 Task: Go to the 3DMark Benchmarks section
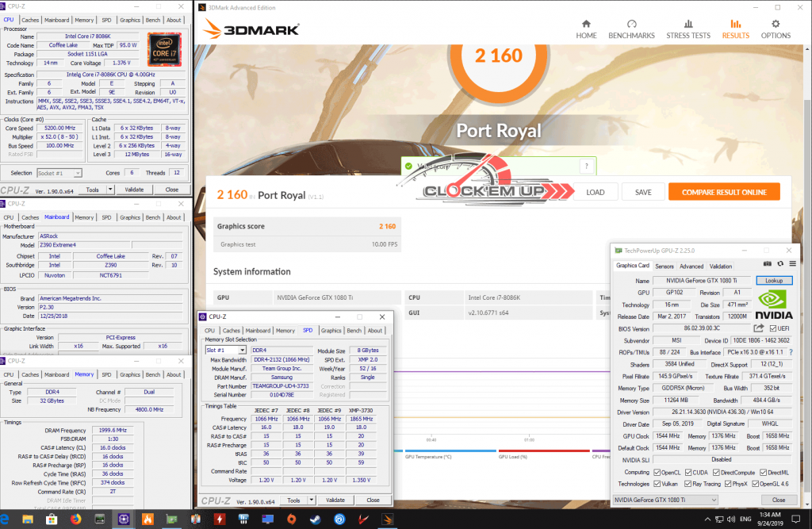(x=631, y=29)
